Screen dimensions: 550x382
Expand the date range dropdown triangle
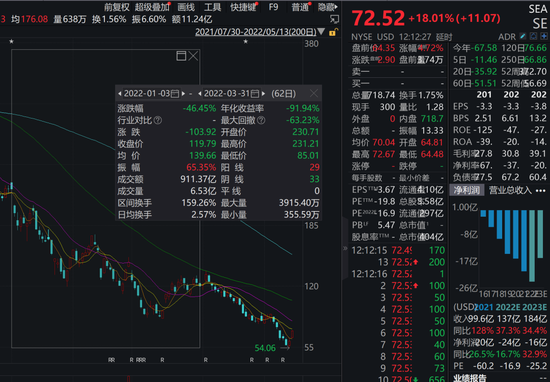click(321, 32)
